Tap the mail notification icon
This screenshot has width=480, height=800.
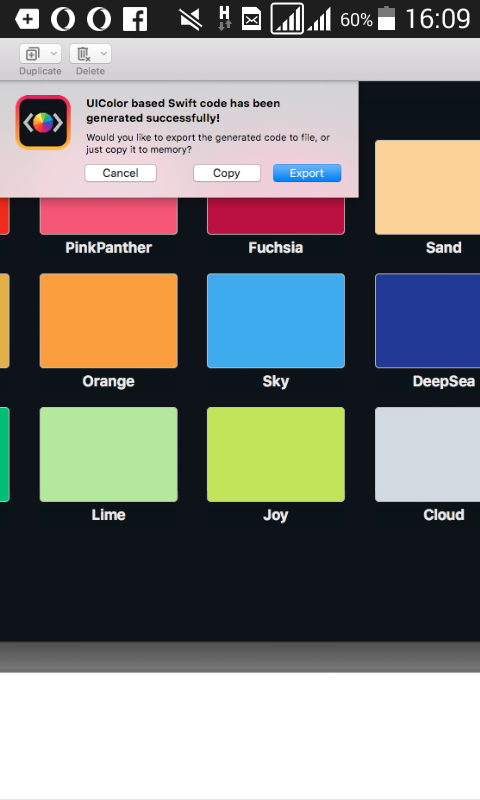[251, 19]
